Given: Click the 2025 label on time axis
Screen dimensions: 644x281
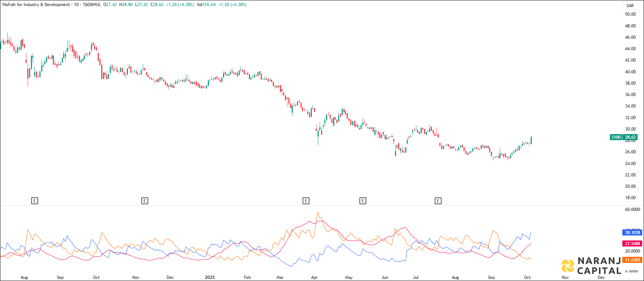Looking at the screenshot, I should tap(210, 277).
